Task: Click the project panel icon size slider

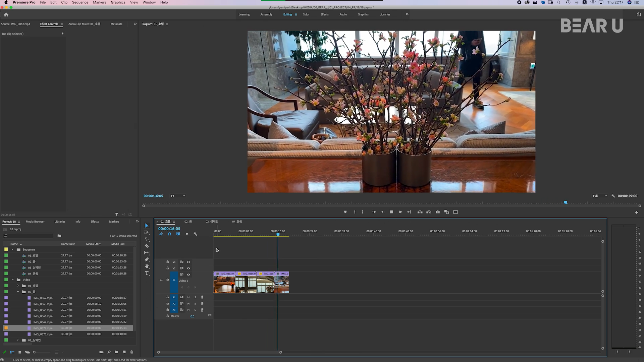Action: click(34, 352)
